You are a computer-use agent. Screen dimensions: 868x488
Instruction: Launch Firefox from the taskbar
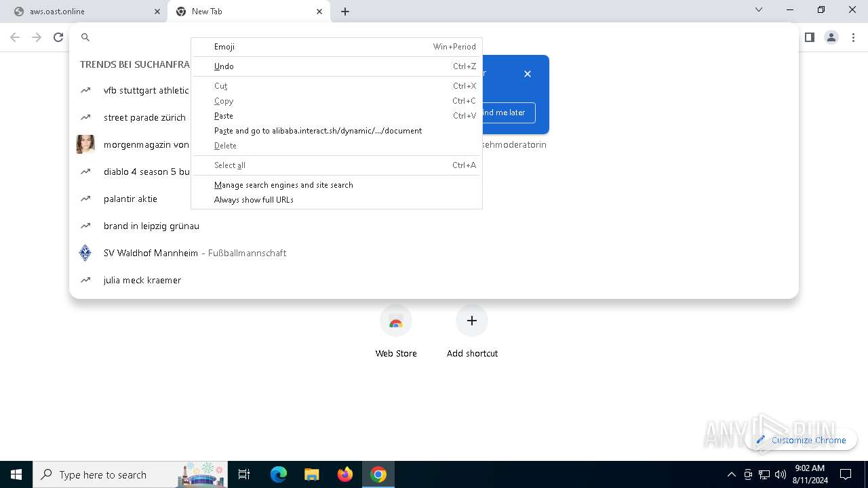click(x=345, y=474)
